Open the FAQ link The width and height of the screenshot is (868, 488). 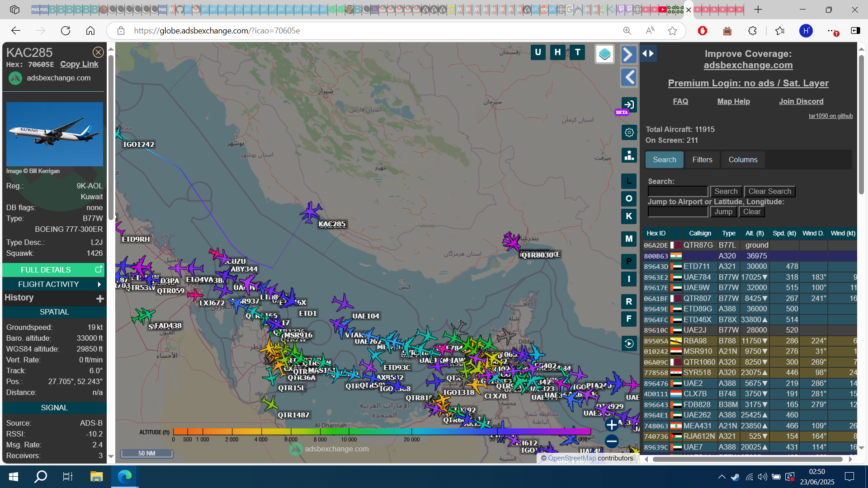point(680,102)
